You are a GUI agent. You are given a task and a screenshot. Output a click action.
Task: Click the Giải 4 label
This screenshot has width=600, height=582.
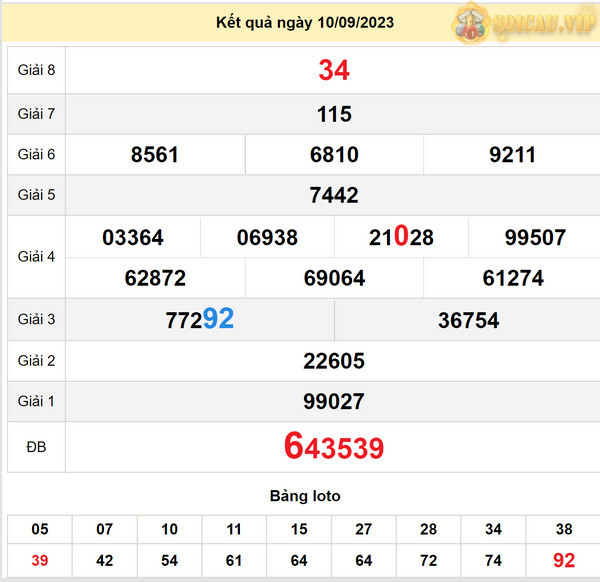[36, 256]
